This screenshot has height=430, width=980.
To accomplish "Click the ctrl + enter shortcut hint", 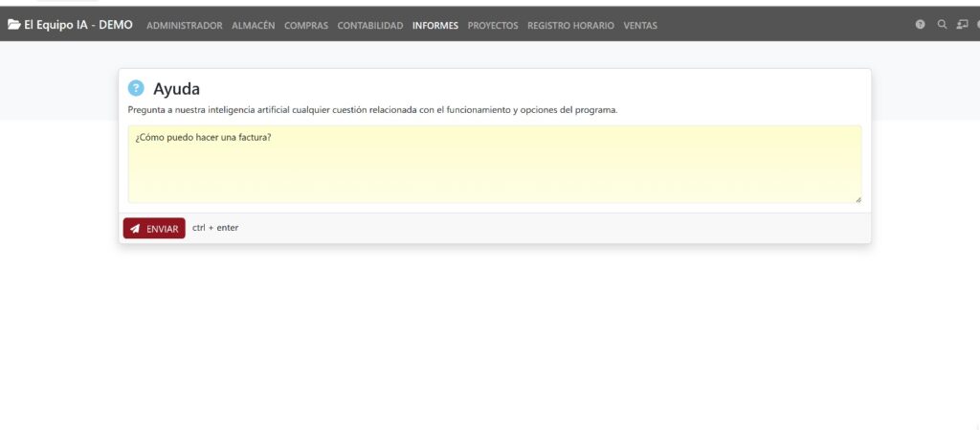I will click(x=215, y=228).
